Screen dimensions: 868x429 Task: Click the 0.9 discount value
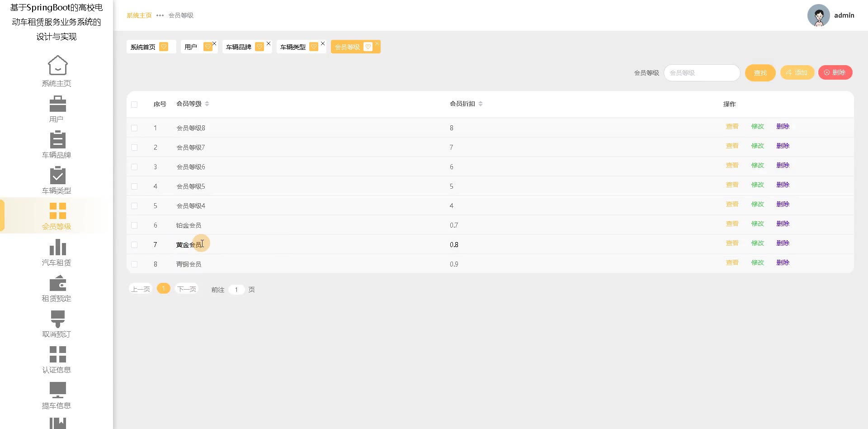click(454, 264)
